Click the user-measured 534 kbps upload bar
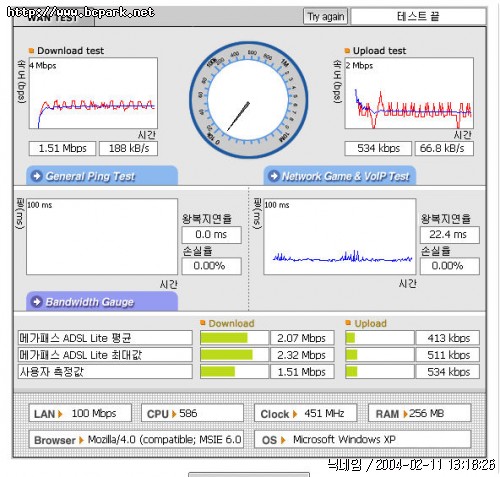The width and height of the screenshot is (500, 477). pos(380,371)
